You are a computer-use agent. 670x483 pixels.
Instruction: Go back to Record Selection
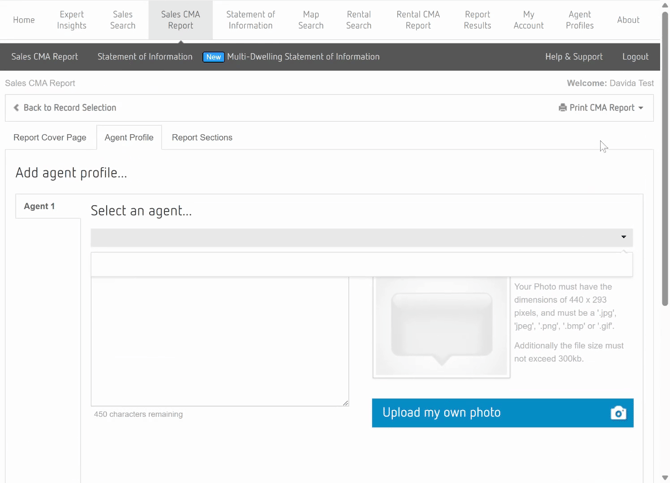click(69, 108)
